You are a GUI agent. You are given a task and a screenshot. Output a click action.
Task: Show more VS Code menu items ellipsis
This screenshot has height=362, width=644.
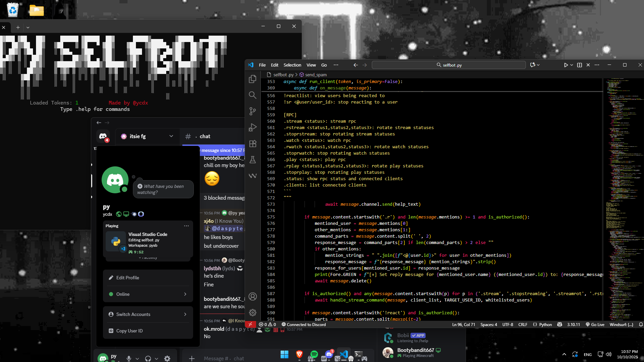click(x=336, y=65)
